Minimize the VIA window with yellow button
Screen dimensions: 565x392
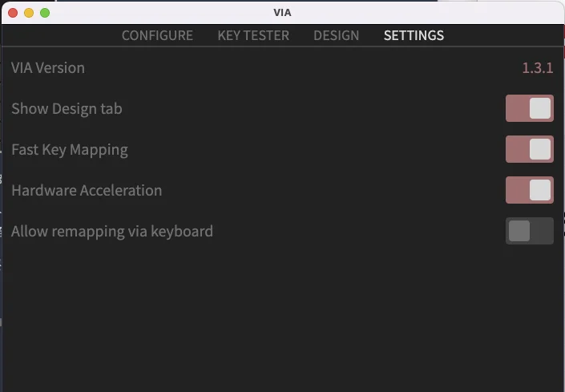coord(29,13)
